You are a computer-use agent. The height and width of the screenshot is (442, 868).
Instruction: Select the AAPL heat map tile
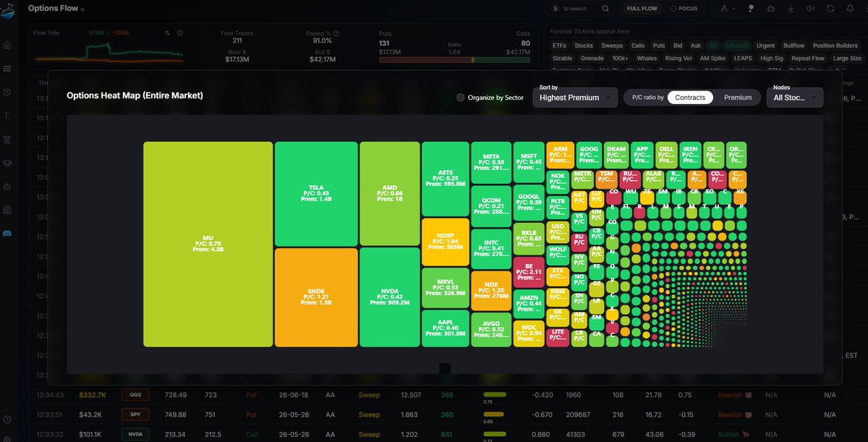pos(445,328)
